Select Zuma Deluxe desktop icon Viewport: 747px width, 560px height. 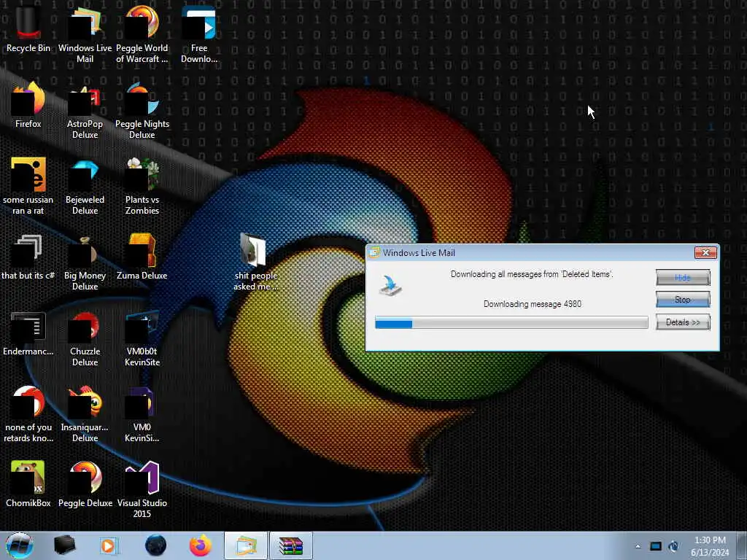coord(142,257)
